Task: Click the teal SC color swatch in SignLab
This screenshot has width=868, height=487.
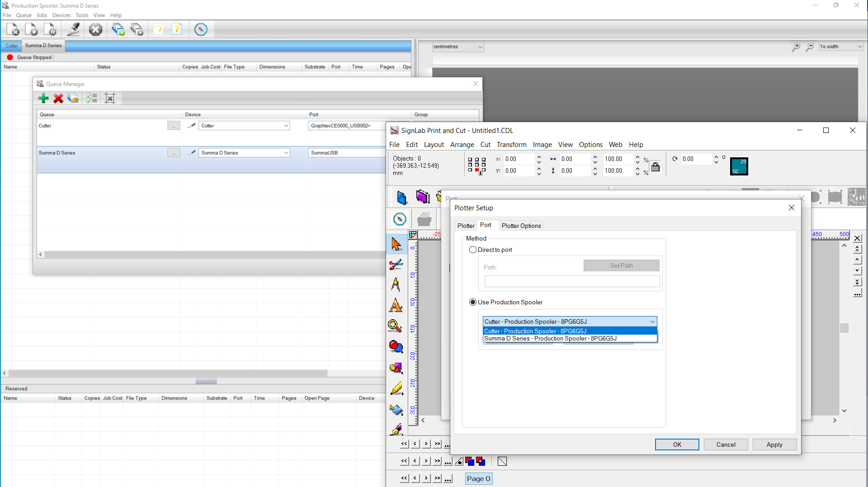Action: [x=739, y=166]
